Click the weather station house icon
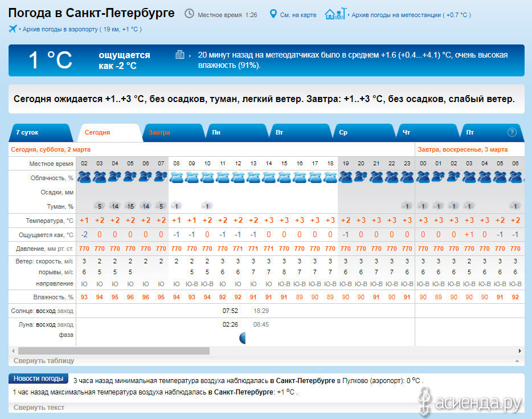 [x=335, y=14]
